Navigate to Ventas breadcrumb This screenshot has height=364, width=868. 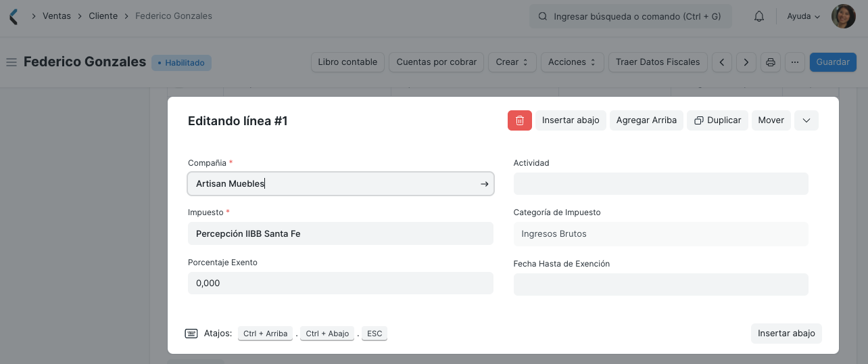(x=57, y=16)
